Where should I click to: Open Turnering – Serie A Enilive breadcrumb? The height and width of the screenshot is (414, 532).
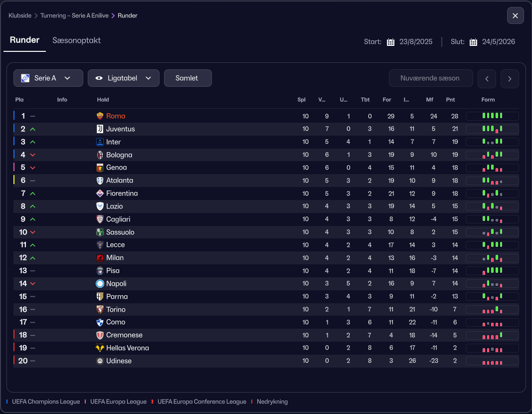pyautogui.click(x=74, y=15)
